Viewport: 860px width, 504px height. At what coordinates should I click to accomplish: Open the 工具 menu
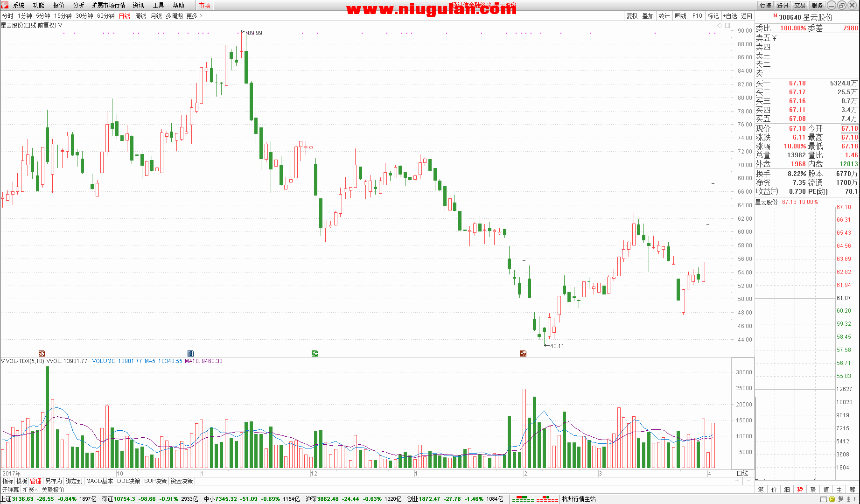[x=159, y=5]
